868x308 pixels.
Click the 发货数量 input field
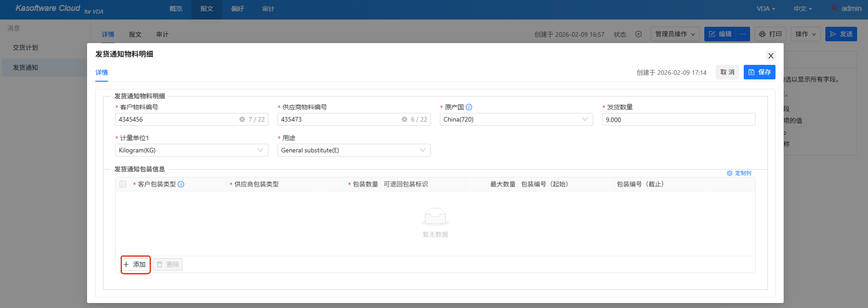(x=678, y=119)
